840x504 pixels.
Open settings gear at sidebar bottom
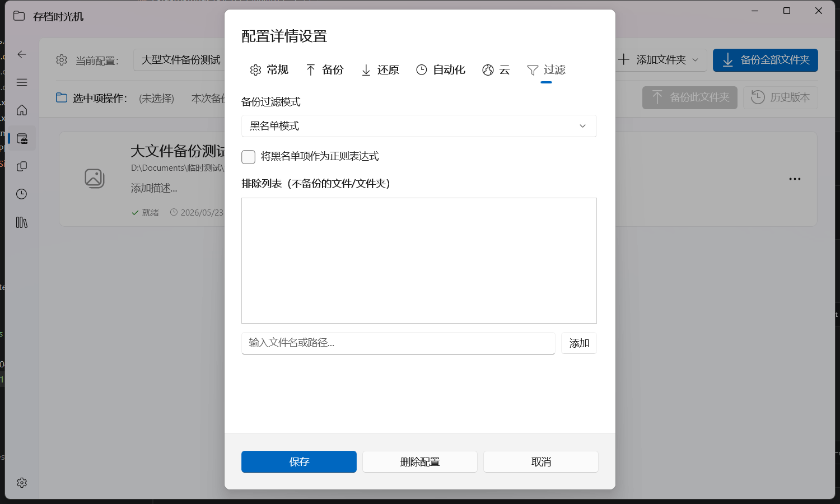(22, 483)
